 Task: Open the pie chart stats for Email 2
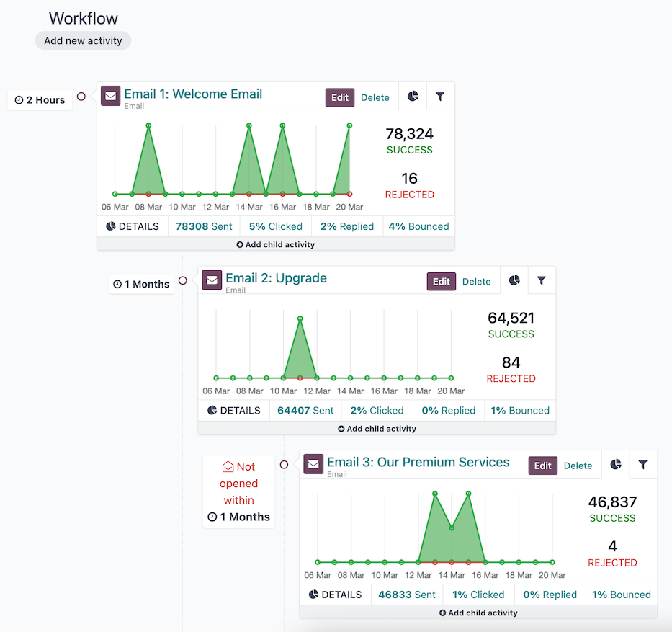click(x=514, y=280)
